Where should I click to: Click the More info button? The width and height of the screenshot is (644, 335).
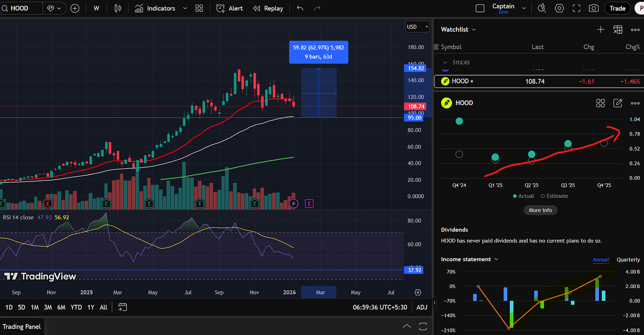tap(540, 210)
